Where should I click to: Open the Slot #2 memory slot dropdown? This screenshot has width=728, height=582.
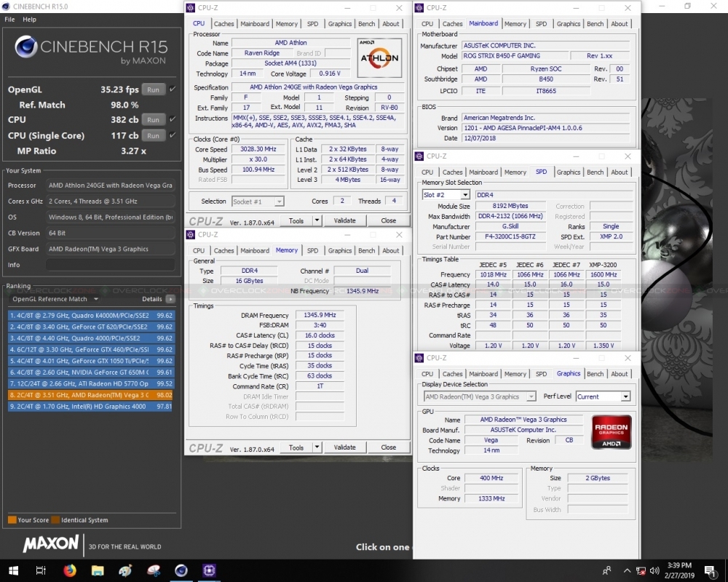tap(445, 194)
